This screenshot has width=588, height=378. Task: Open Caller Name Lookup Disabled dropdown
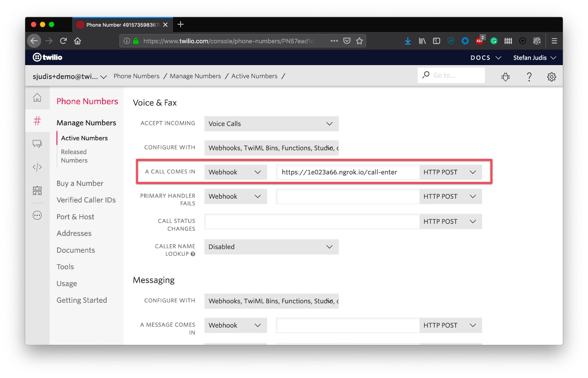[271, 247]
